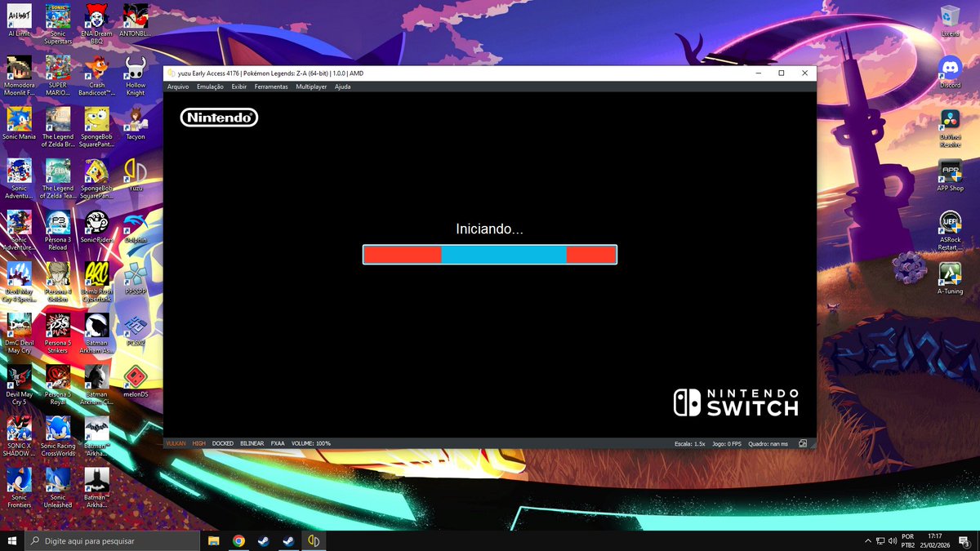
Task: Open the Emulação menu
Action: click(210, 87)
